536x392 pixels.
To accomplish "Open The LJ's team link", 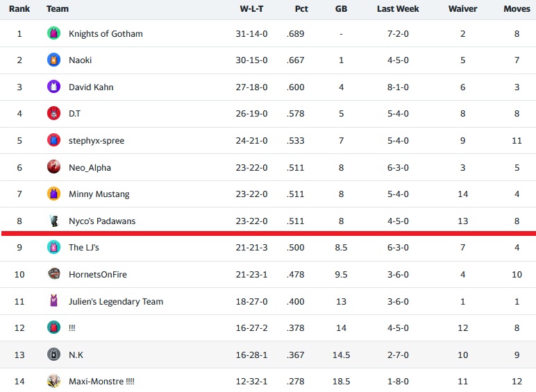I will 83,248.
